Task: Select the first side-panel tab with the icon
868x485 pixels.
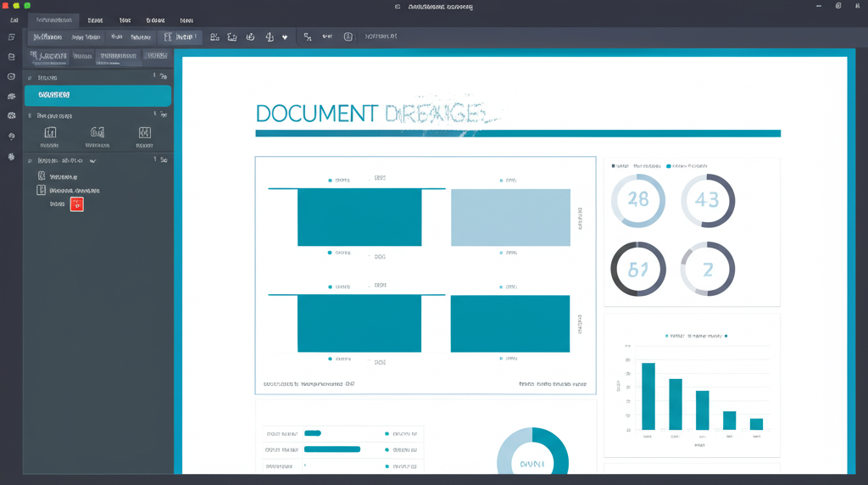Action: click(48, 55)
